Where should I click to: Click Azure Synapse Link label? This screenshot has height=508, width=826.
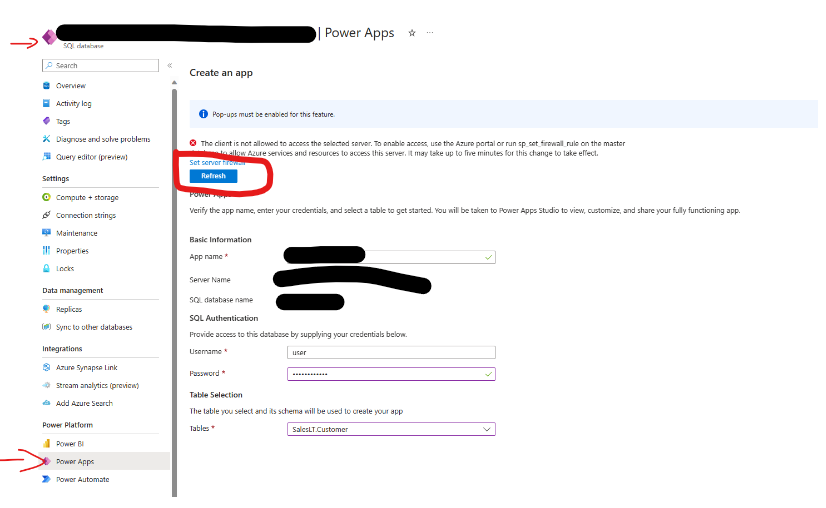87,367
